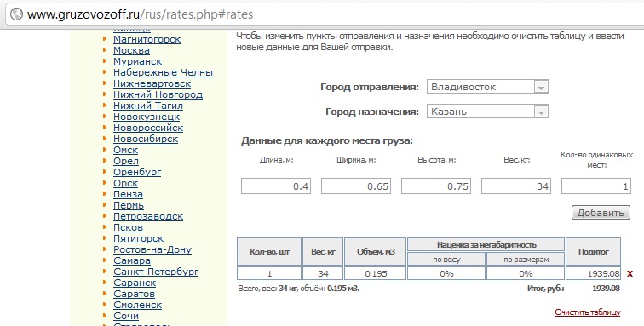Open the Орск city link
The height and width of the screenshot is (326, 644).
(x=126, y=184)
